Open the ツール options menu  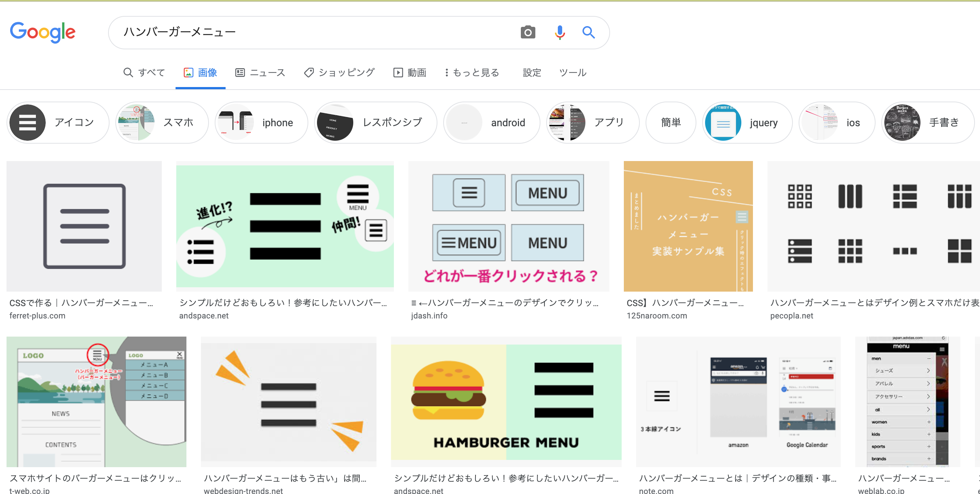point(573,72)
